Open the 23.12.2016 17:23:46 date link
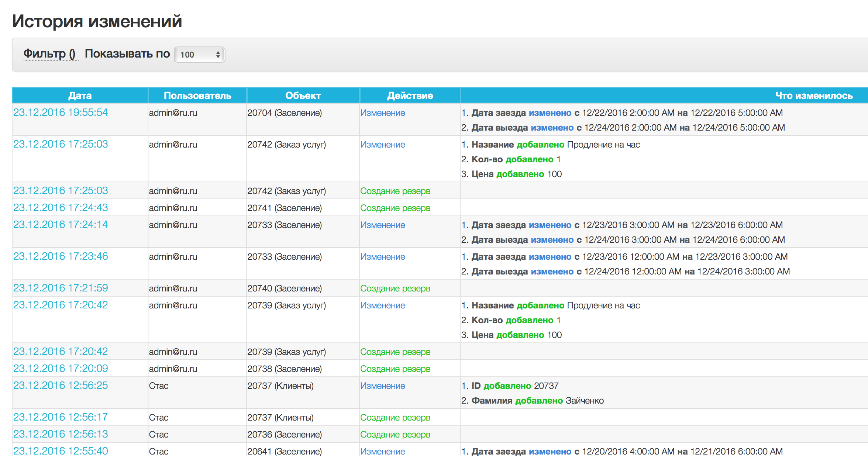The height and width of the screenshot is (456, 868). [61, 256]
